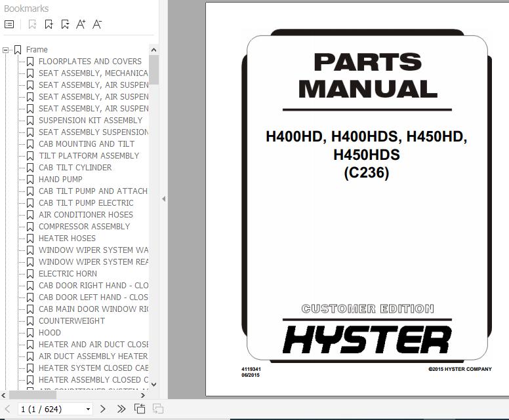This screenshot has width=509, height=420.
Task: Open CAB MOUNTING AND TILT bookmark
Action: 87,144
